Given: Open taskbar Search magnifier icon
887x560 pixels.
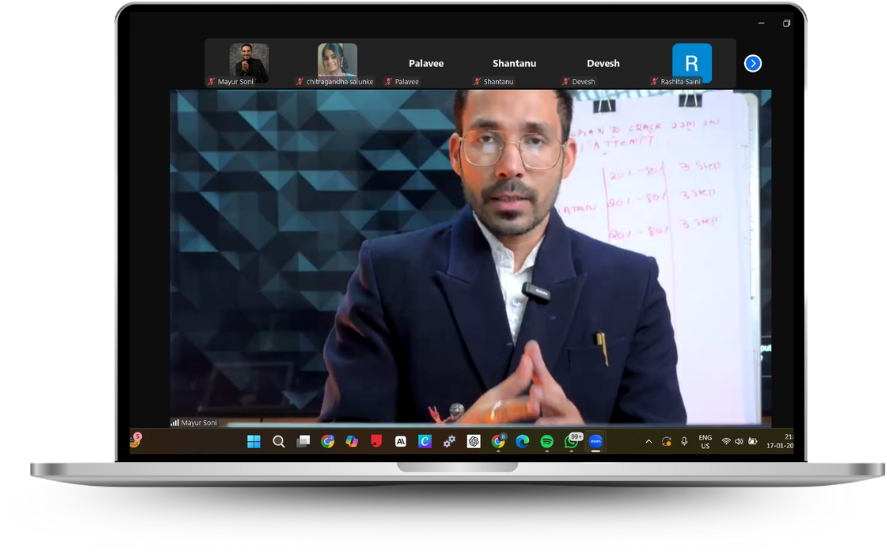Looking at the screenshot, I should point(279,441).
